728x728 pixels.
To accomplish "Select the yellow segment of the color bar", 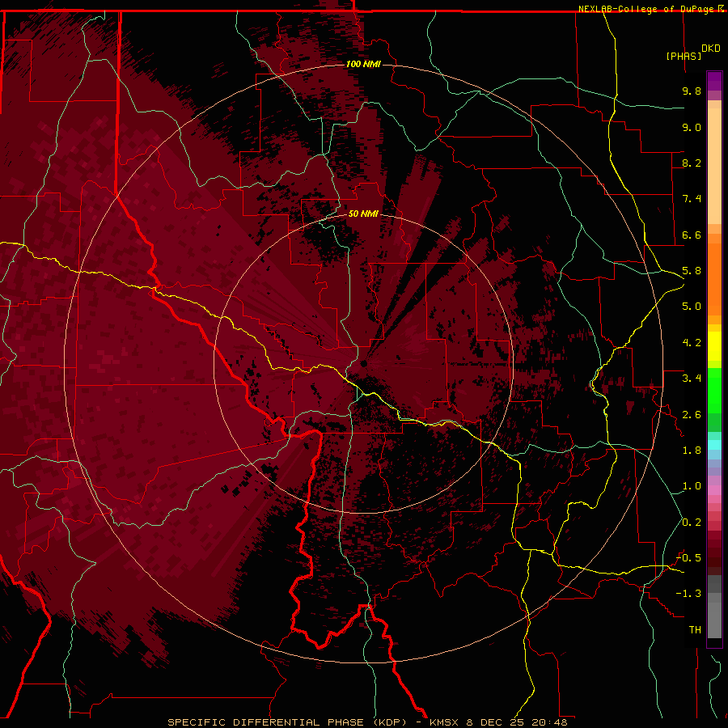I will [x=714, y=346].
